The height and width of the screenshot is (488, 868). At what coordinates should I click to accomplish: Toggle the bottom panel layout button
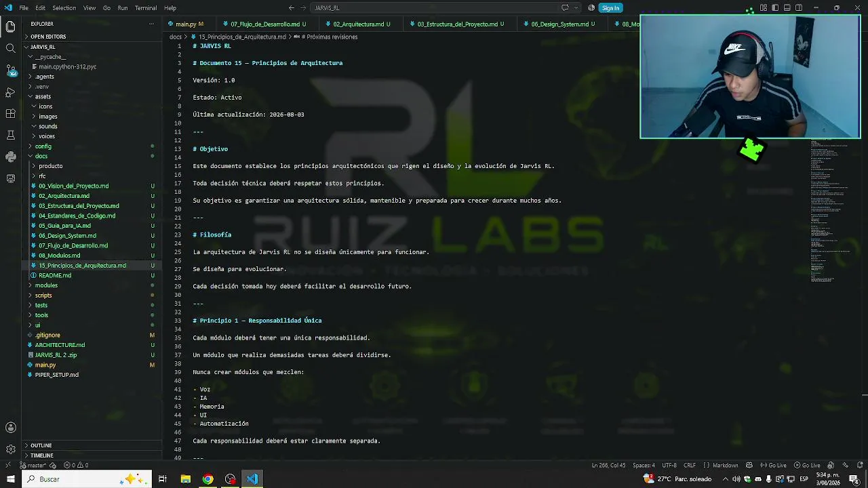(787, 8)
